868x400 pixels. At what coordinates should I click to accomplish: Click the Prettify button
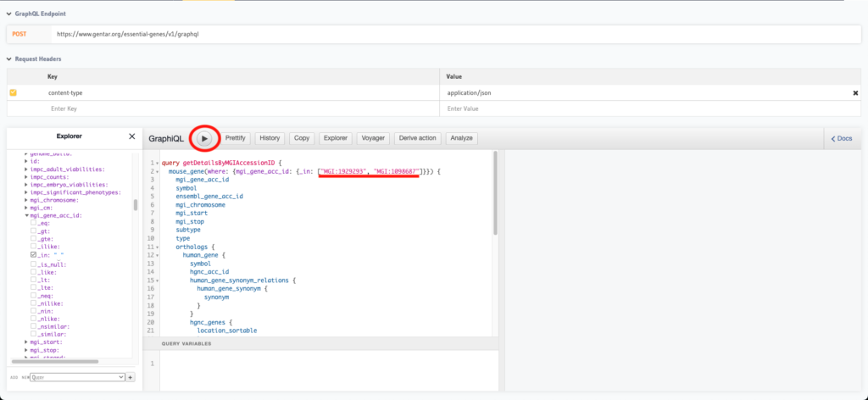236,138
